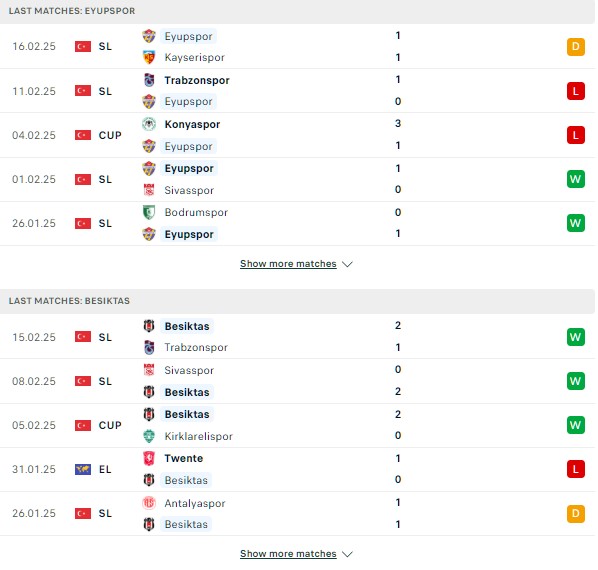The height and width of the screenshot is (570, 598).
Task: Expand Show more matches under Eyupspor
Action: pos(288,264)
